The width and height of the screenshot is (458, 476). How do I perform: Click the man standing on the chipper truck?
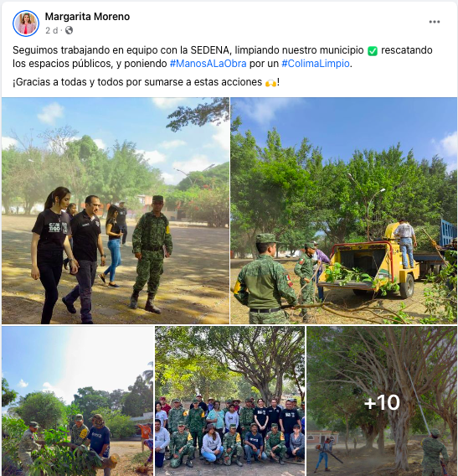pos(405,244)
